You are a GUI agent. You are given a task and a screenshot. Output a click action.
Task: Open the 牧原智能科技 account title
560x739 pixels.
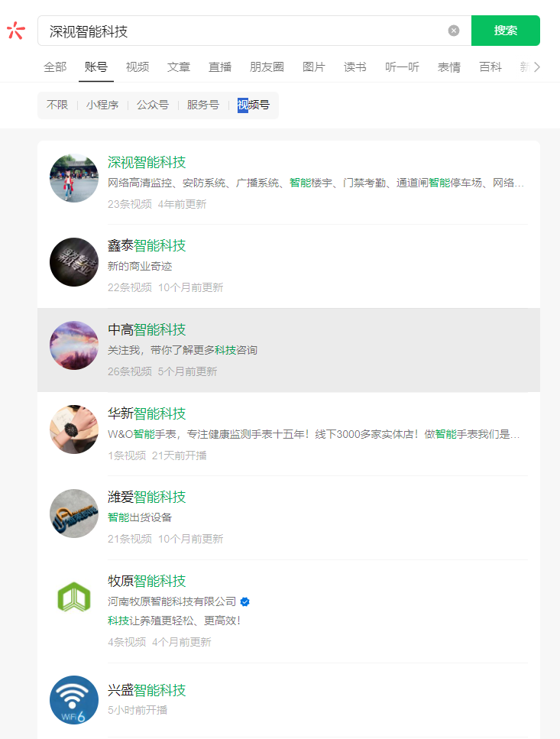pos(147,581)
